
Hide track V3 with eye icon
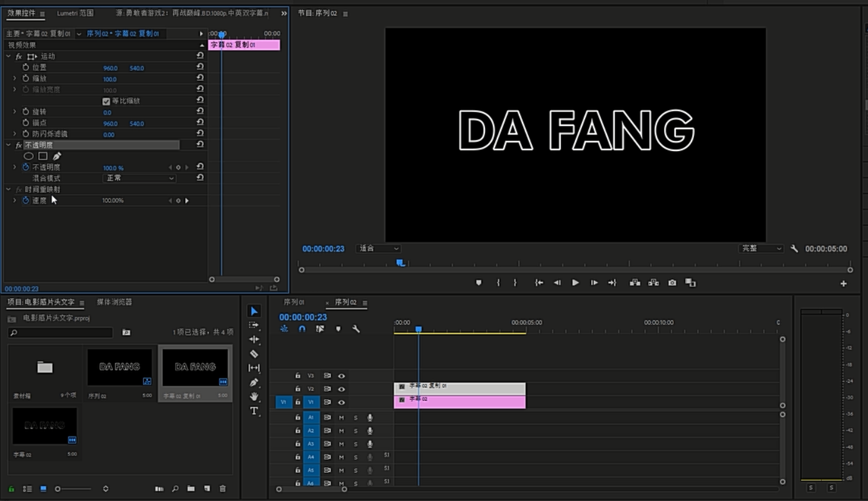(342, 376)
